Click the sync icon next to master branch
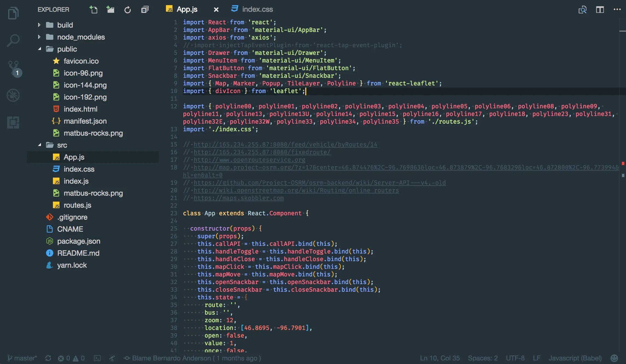Screen dimensions: 626x364 [49, 358]
